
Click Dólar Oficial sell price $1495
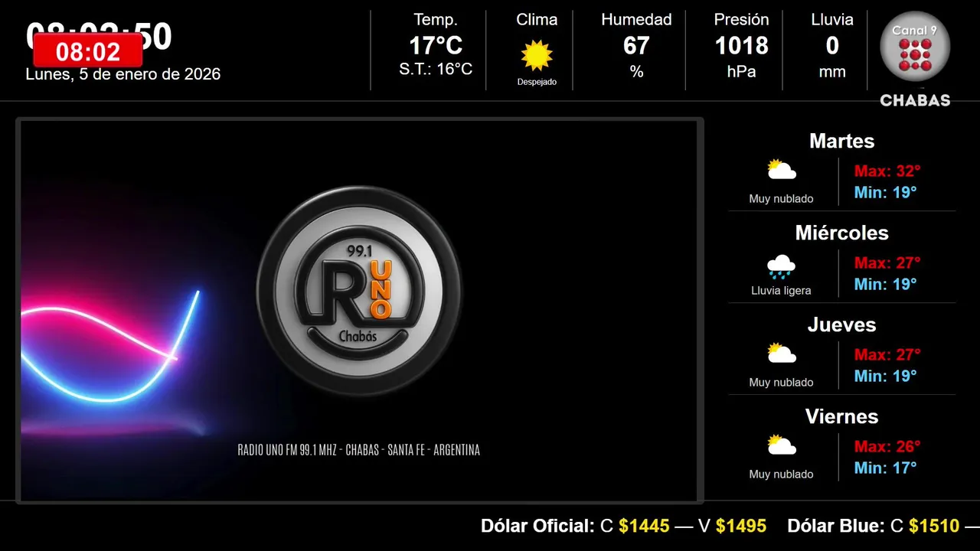pyautogui.click(x=741, y=527)
